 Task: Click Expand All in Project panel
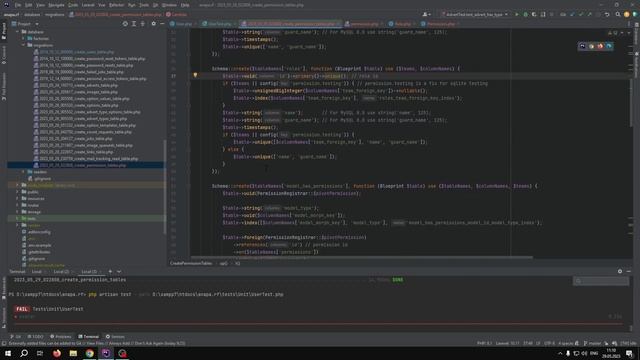134,24
